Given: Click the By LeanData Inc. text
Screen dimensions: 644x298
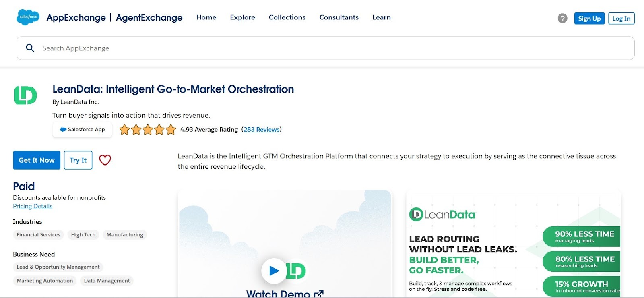Looking at the screenshot, I should [76, 102].
